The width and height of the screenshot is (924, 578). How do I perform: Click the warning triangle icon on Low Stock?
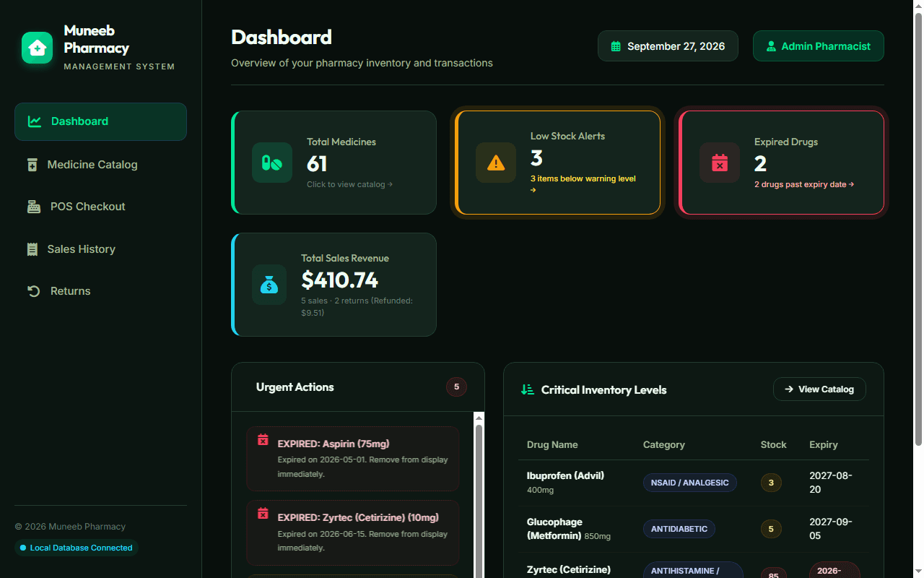point(496,163)
